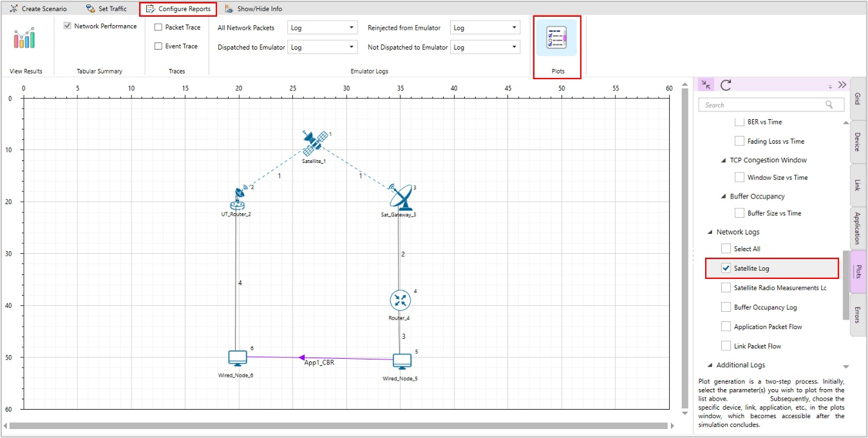Screen dimensions: 868x438
Task: Click the View Results chart icon
Action: click(x=24, y=38)
